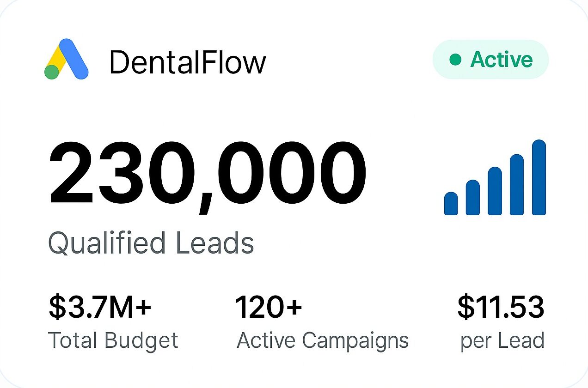Image resolution: width=588 pixels, height=388 pixels.
Task: Click the fourth bar in the chart
Action: [x=517, y=185]
